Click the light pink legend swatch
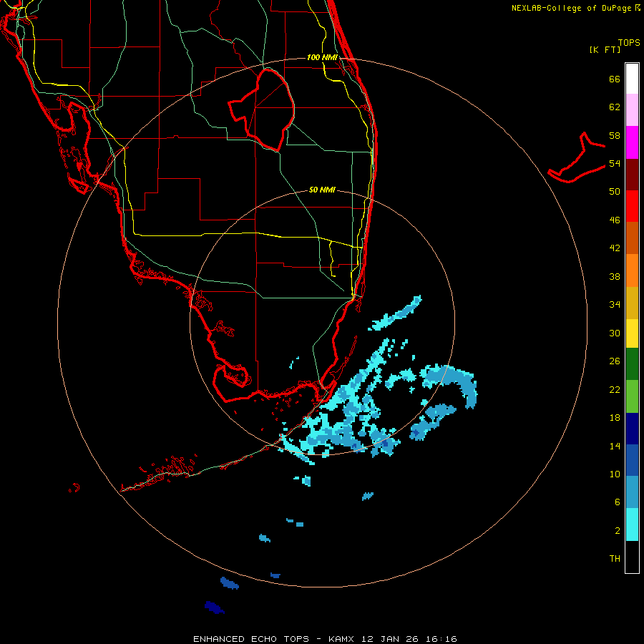Viewport: 644px width, 644px height. [632, 110]
